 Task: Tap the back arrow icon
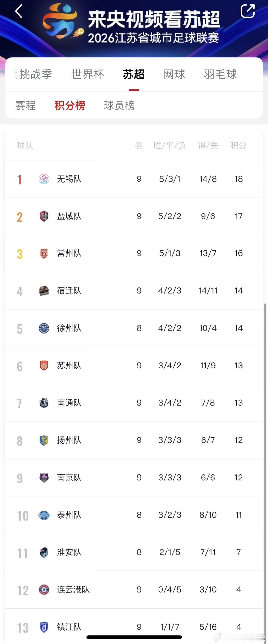click(19, 11)
